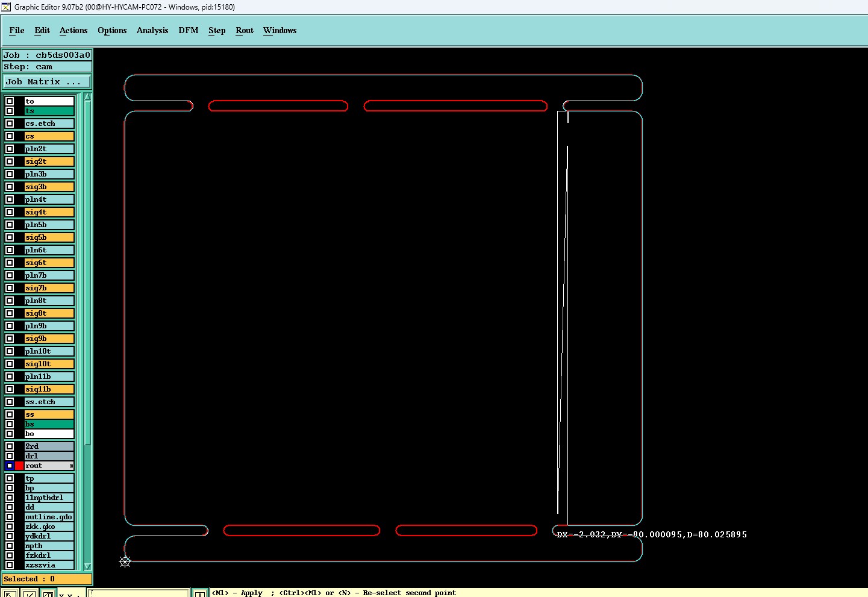Viewport: 868px width, 597px height.
Task: Open the Edit menu
Action: coord(42,30)
